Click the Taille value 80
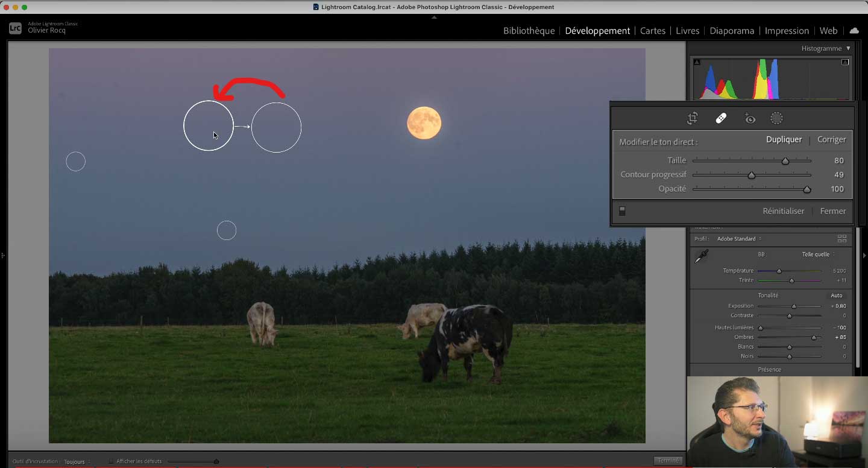868x468 pixels. (839, 160)
